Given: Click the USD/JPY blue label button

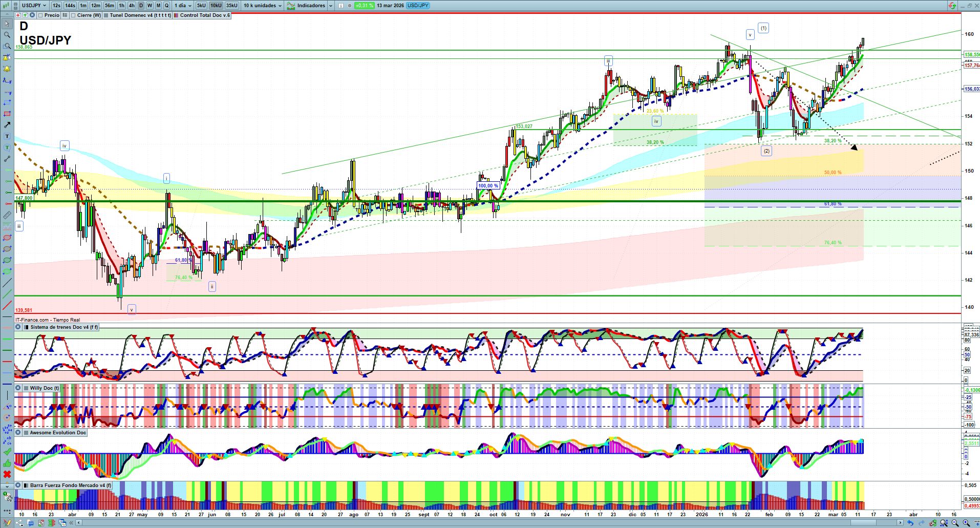Looking at the screenshot, I should point(418,6).
